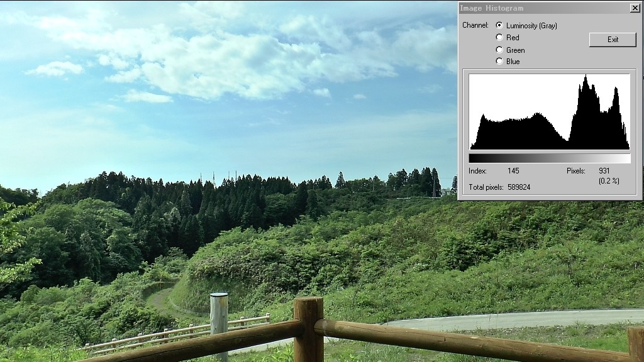Click the Exit button
Screen dimensions: 644x362
coord(613,40)
